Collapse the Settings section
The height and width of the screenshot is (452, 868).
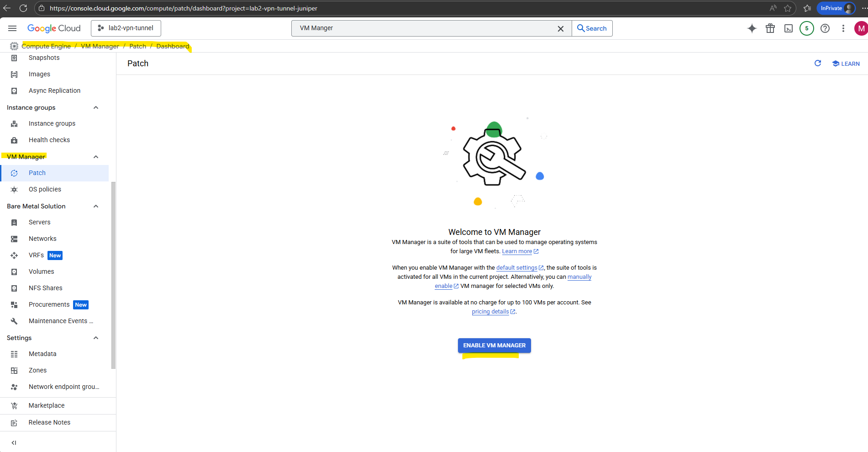[96, 338]
